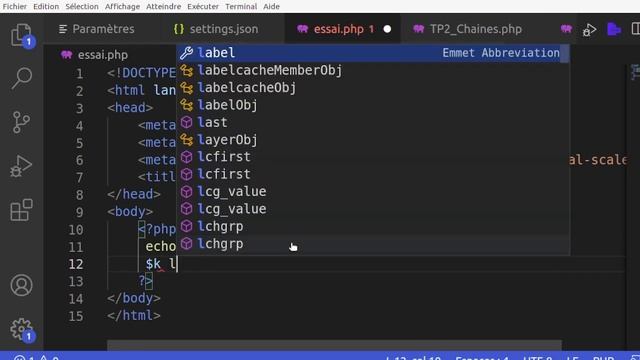Click the class icon beside labelcacheObj
The image size is (640, 360).
(x=187, y=88)
